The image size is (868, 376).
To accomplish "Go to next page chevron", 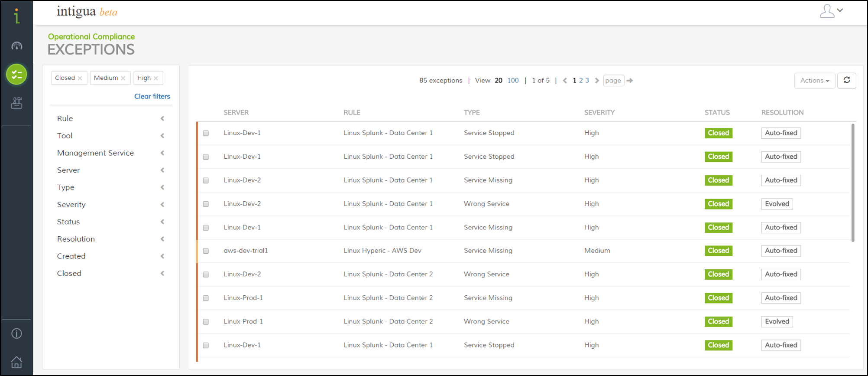I will click(x=597, y=81).
